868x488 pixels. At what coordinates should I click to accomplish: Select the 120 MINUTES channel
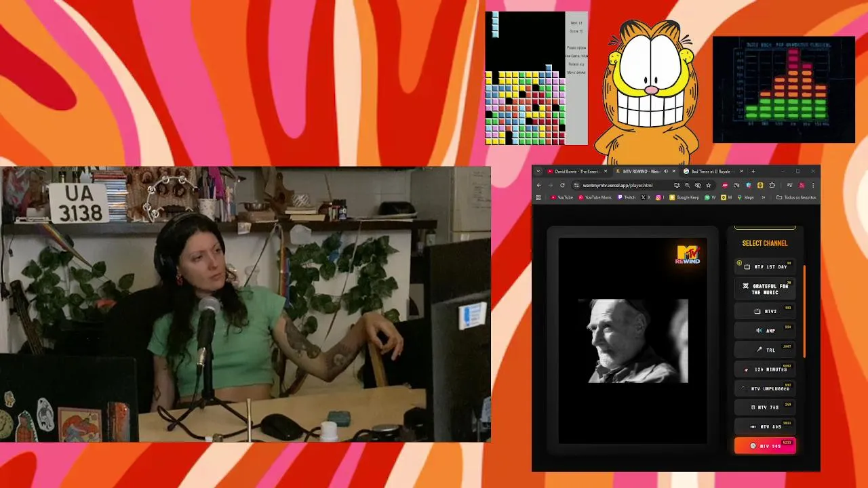click(765, 369)
